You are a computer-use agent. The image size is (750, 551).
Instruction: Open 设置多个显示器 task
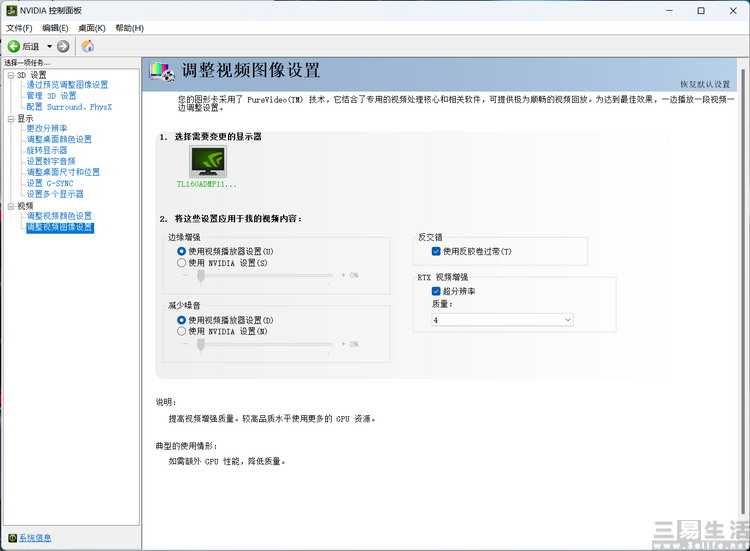55,194
